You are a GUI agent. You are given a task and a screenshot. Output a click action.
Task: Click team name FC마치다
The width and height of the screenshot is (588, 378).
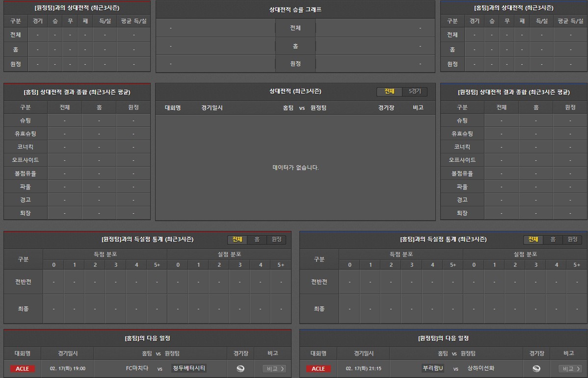coord(137,369)
